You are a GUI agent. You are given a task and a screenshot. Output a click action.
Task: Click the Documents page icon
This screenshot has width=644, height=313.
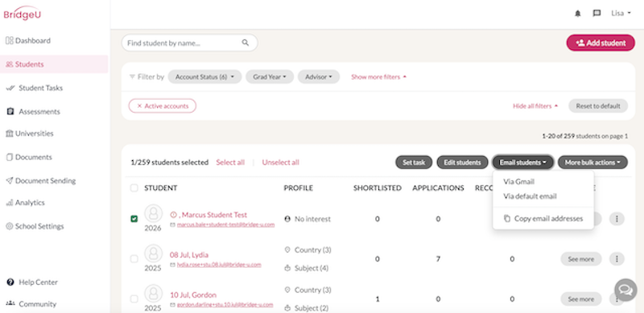(x=10, y=157)
